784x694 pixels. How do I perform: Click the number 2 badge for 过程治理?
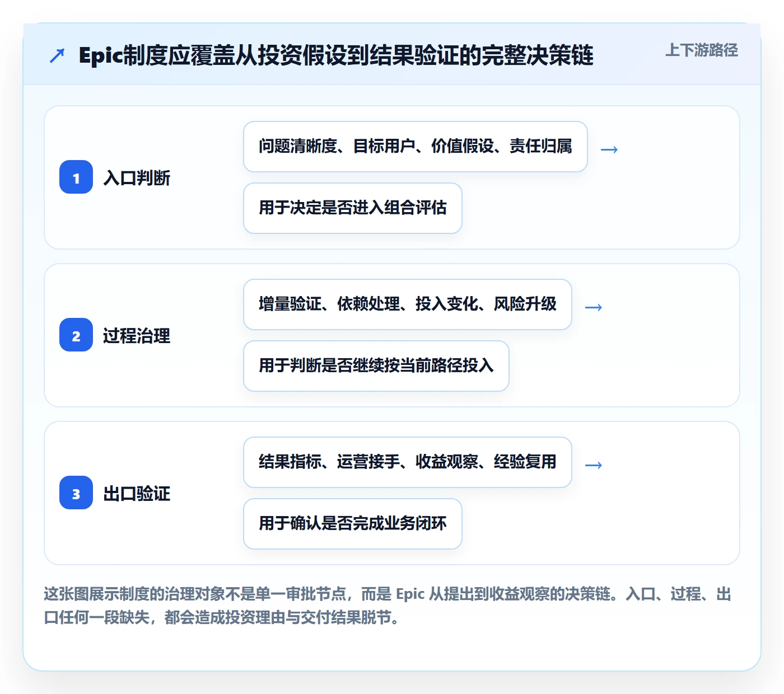pos(76,335)
